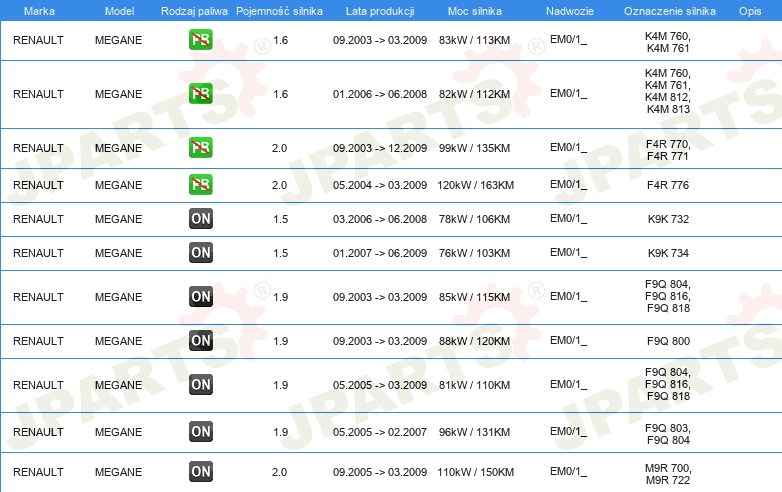Select the 78kW / 106KM power cell

tap(474, 219)
